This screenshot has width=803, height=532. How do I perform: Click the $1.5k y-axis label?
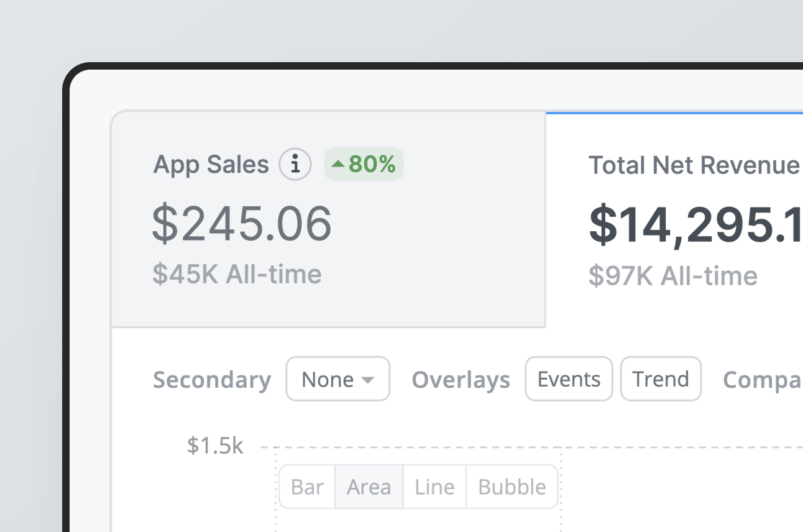215,446
